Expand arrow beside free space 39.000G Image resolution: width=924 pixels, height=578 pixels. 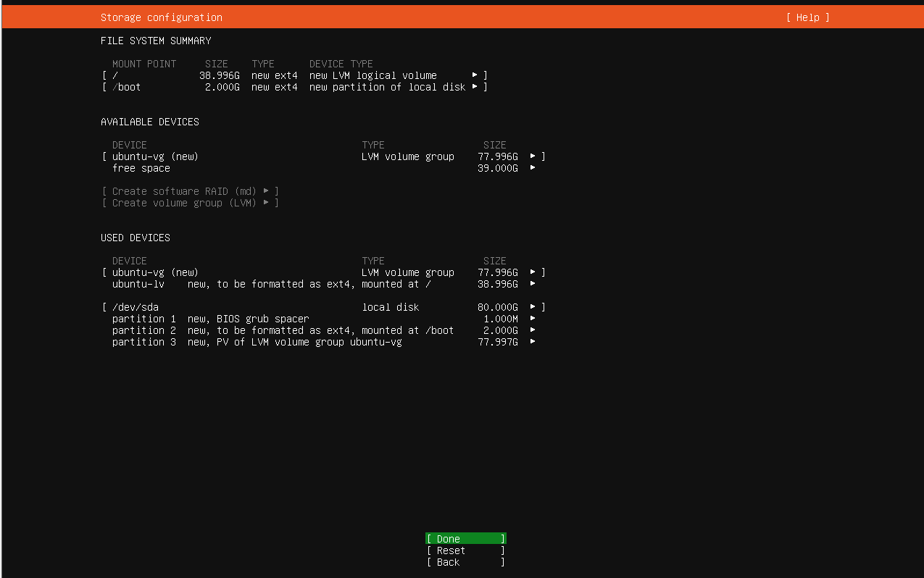click(x=533, y=168)
